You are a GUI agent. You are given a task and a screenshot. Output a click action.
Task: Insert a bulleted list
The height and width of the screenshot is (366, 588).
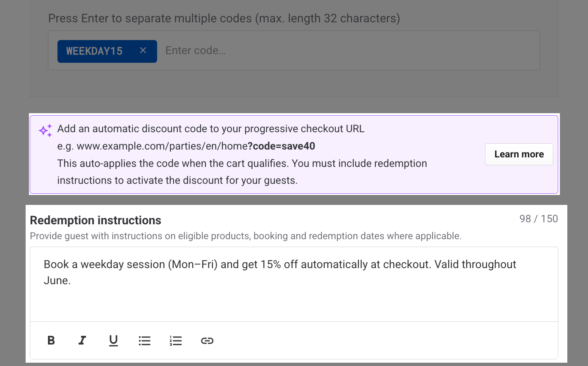click(144, 340)
